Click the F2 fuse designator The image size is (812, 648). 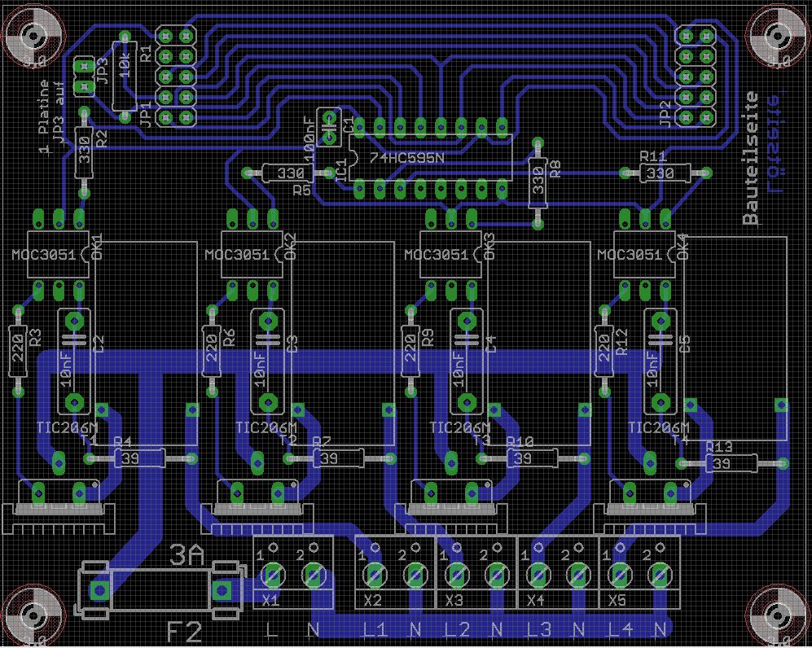click(x=184, y=632)
